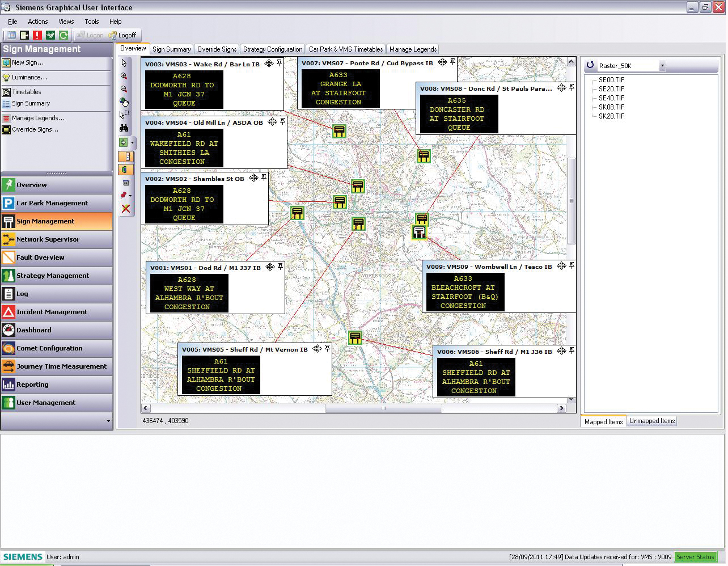
Task: Click the refresh arrow beside Raster_50K
Action: tap(590, 66)
